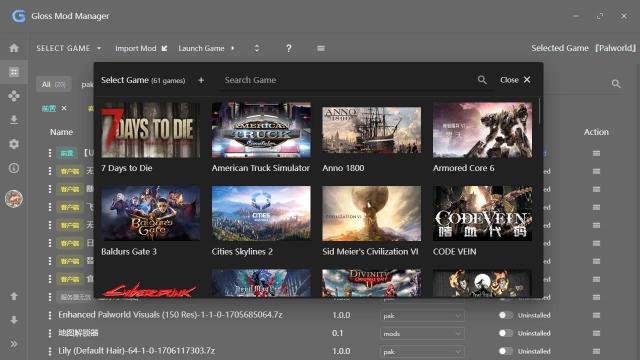
Task: Open type dropdown for Enhanced Palworld Visuals
Action: point(422,316)
